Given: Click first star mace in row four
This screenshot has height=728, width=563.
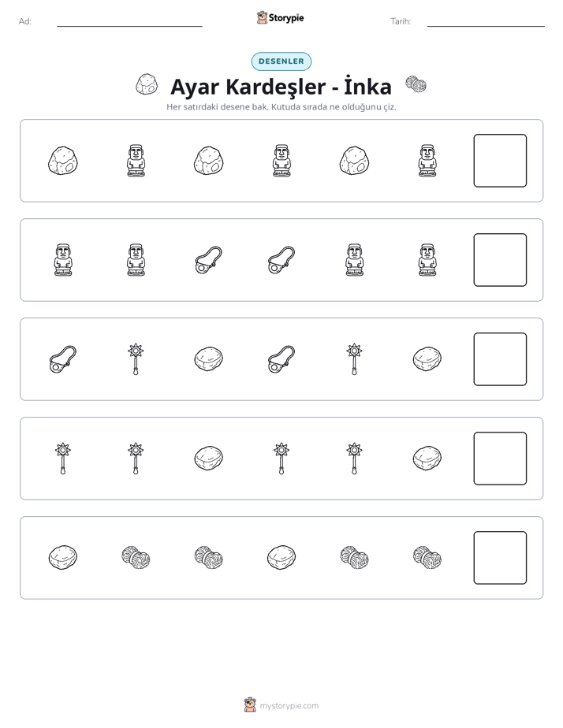Looking at the screenshot, I should 63,459.
